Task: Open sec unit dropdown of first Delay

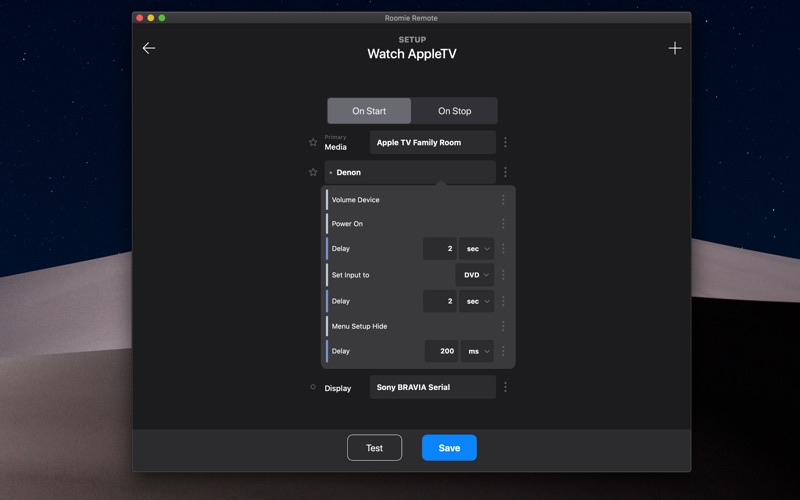Action: click(477, 248)
